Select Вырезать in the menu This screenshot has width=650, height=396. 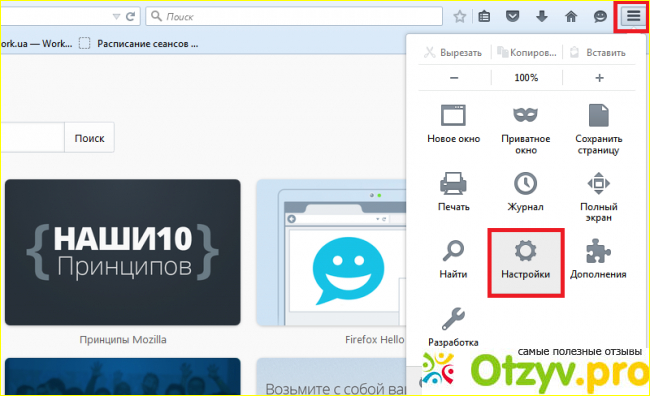(x=453, y=53)
